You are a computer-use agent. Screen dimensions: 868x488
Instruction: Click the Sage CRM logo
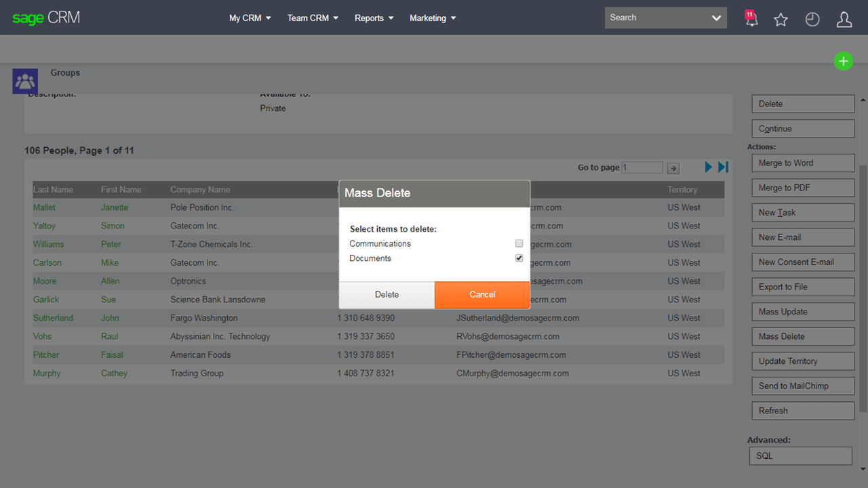tap(45, 18)
